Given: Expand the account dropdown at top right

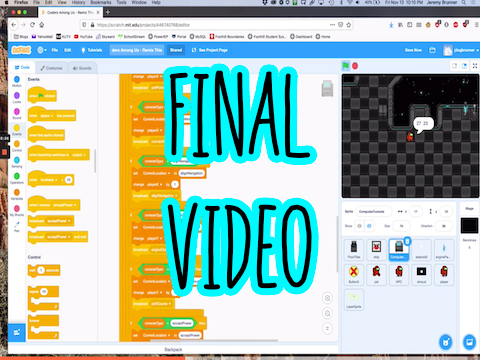Looking at the screenshot, I should [461, 50].
